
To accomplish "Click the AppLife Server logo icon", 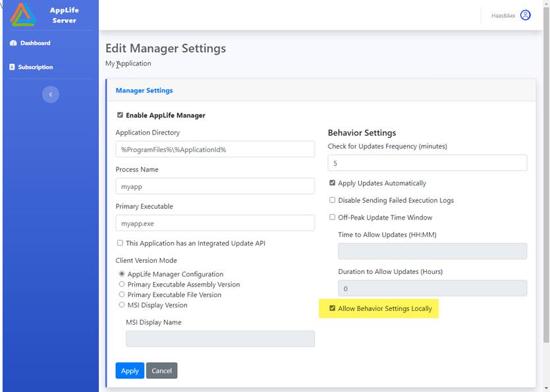I will 23,14.
